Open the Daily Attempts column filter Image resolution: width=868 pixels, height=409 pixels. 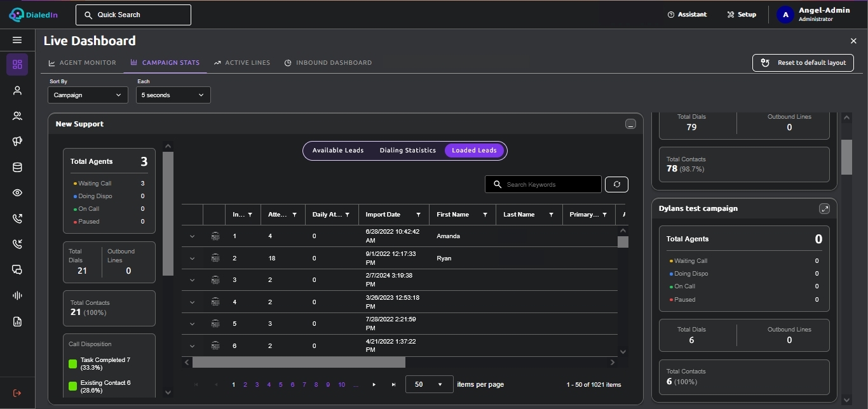(347, 215)
